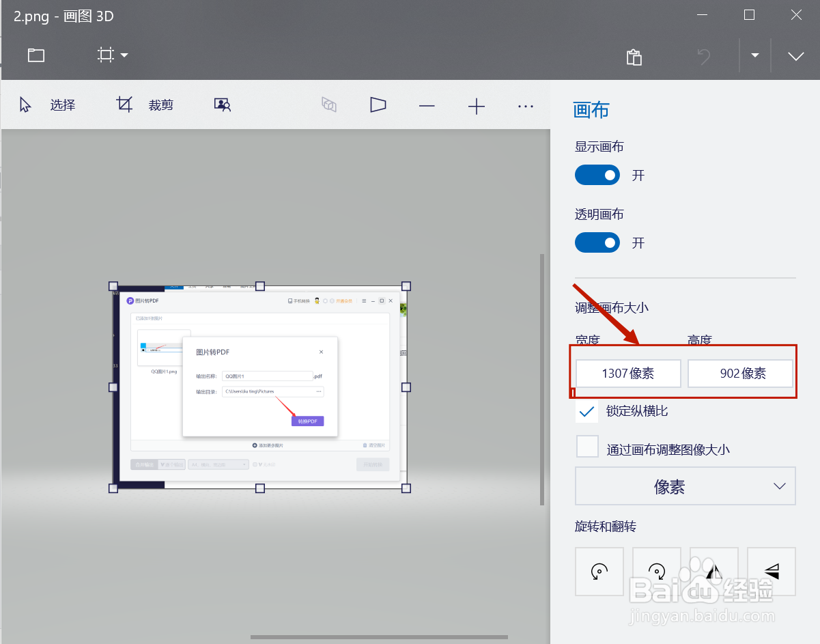Open the 像素 units dropdown
The image size is (820, 644).
click(685, 486)
